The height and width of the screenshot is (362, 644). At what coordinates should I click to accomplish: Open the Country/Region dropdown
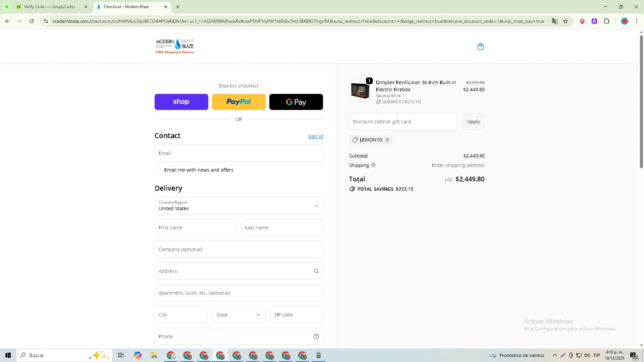(239, 206)
